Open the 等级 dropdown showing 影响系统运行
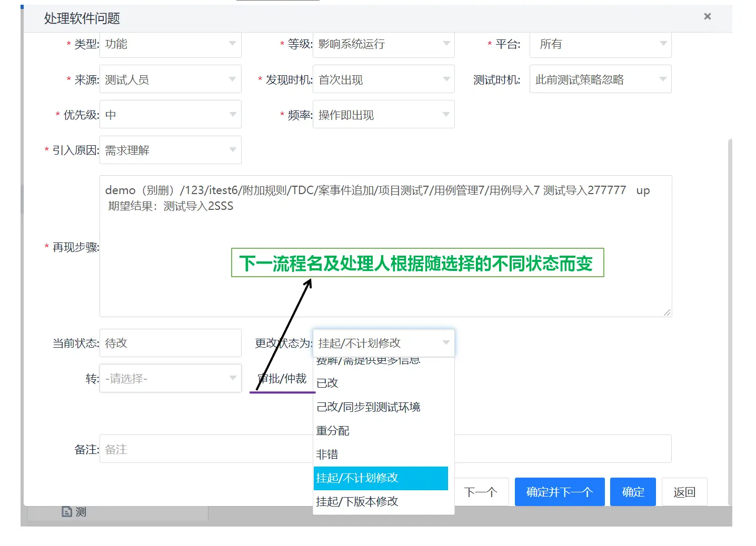756x546 pixels. (384, 44)
